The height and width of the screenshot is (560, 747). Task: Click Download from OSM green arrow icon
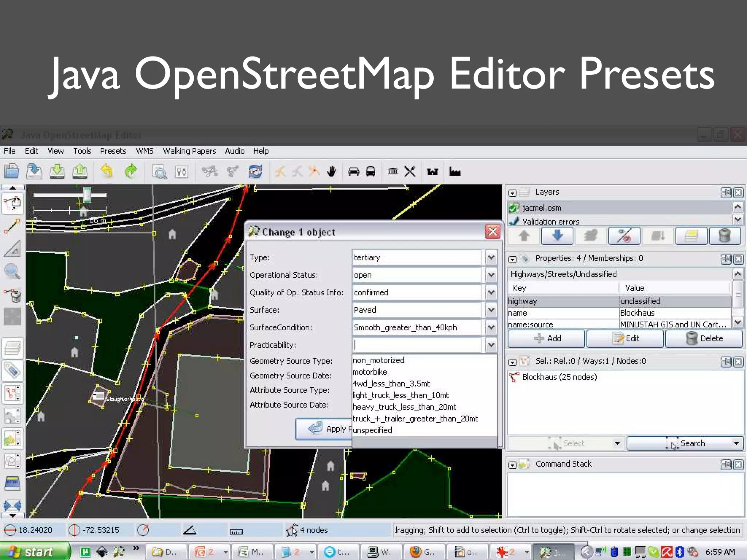pos(57,171)
